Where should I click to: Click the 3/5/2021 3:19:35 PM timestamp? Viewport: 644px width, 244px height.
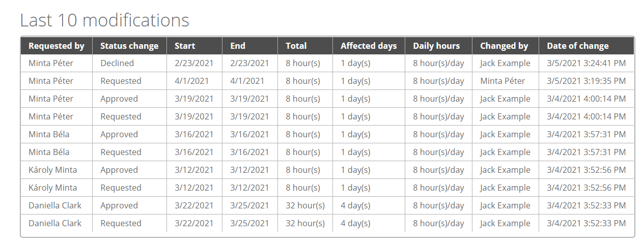pyautogui.click(x=586, y=81)
